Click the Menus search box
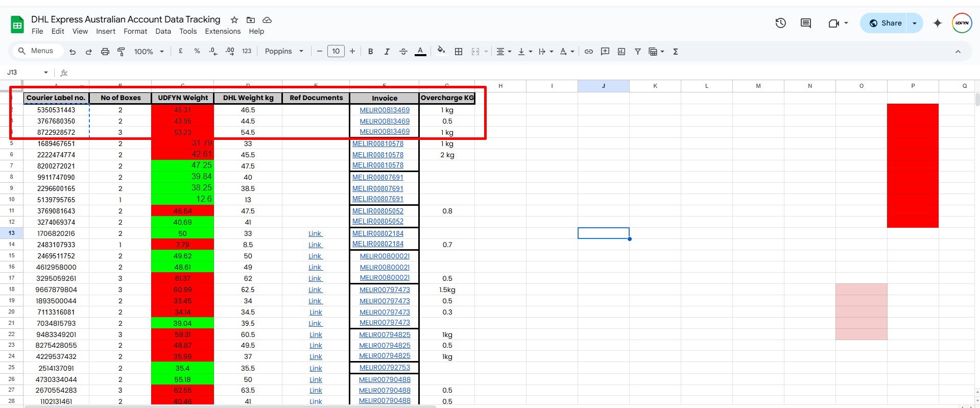 tap(37, 51)
